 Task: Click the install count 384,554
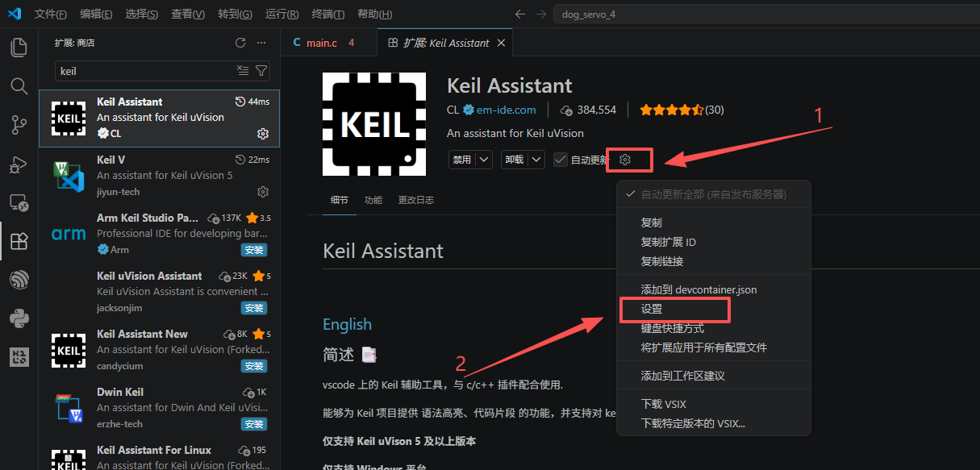588,110
